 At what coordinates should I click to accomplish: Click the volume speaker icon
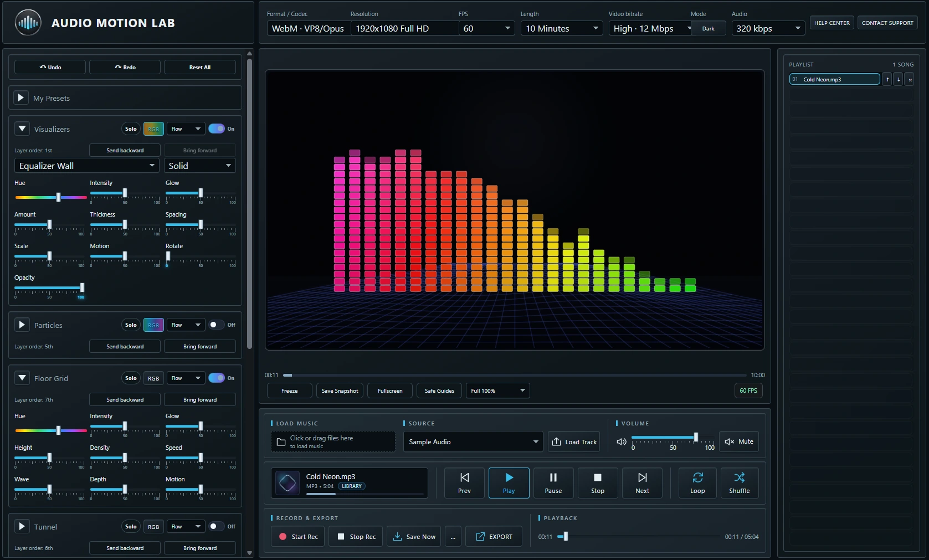coord(622,441)
